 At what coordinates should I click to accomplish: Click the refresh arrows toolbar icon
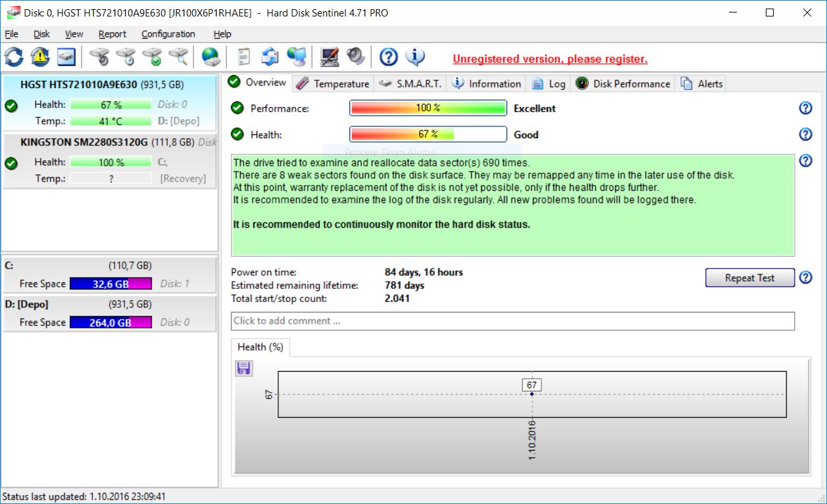14,57
